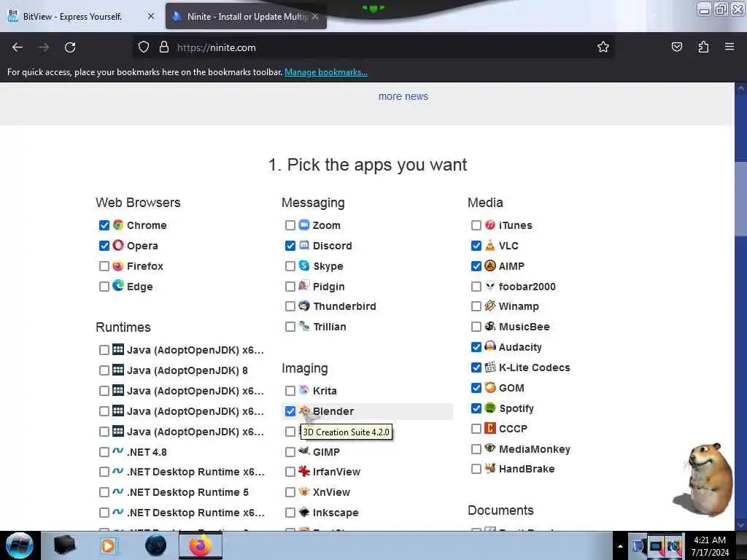This screenshot has height=560, width=747.
Task: Click the MusicBee label
Action: [x=524, y=327]
